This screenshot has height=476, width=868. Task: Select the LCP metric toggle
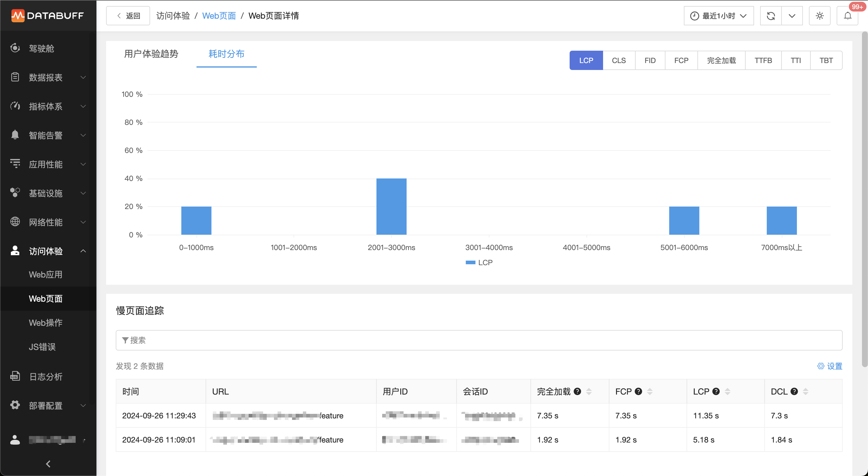coord(586,60)
